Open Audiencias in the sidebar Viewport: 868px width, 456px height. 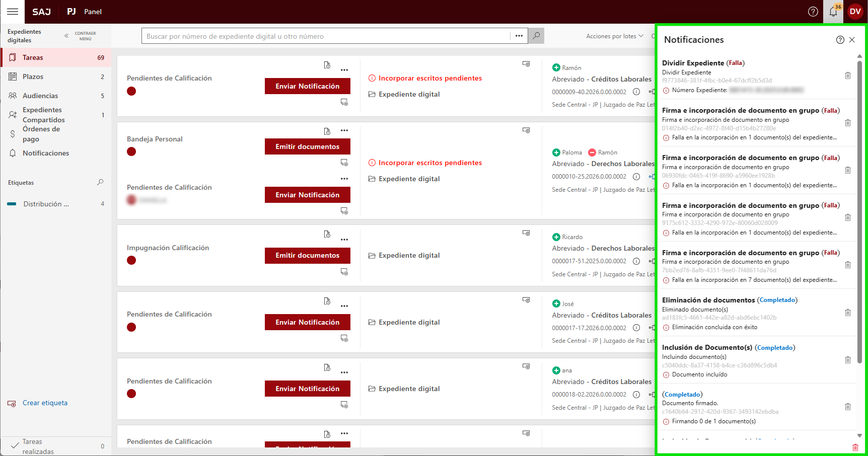click(x=40, y=96)
